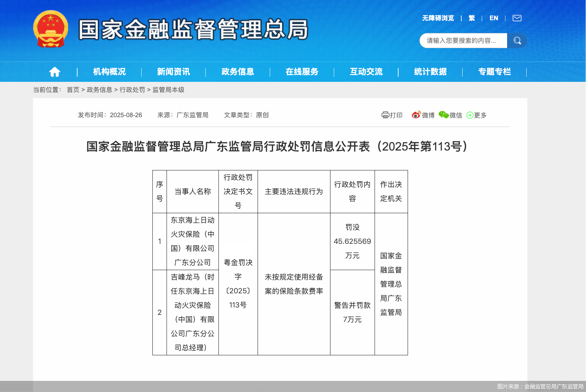Switch to traditional Chinese 繁
Screen dimensions: 586x392
(472, 18)
